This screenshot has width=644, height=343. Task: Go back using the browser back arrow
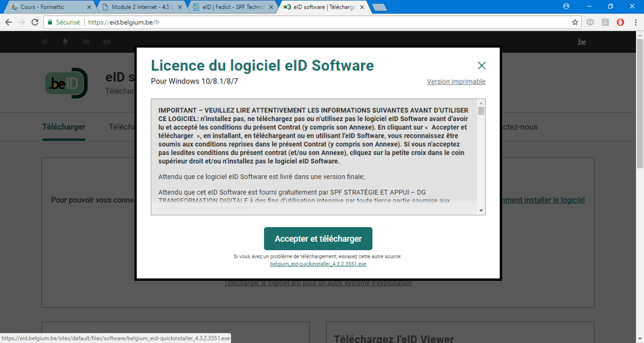(9, 23)
